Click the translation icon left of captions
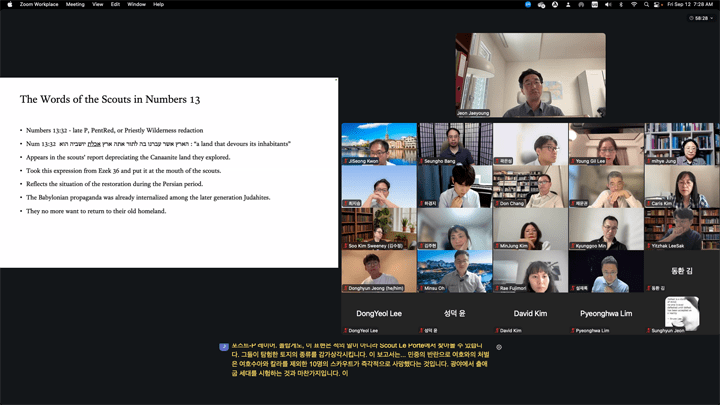This screenshot has width=720, height=405. (224, 347)
